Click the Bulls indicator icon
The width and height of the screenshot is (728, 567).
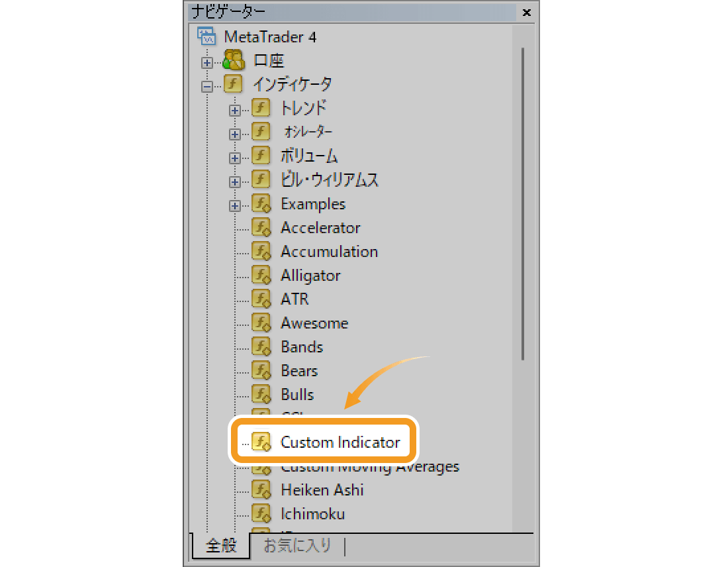click(x=261, y=395)
